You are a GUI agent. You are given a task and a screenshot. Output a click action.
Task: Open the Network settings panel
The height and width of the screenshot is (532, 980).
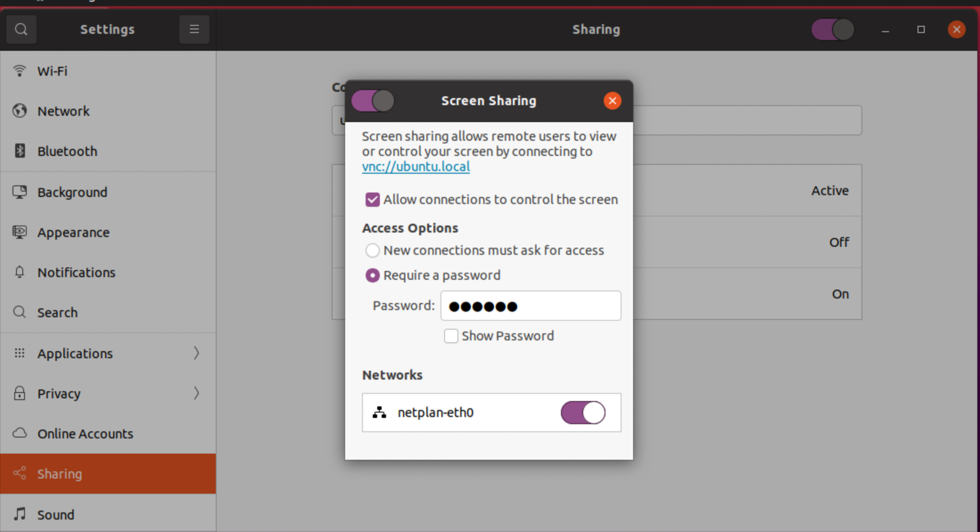pyautogui.click(x=63, y=111)
